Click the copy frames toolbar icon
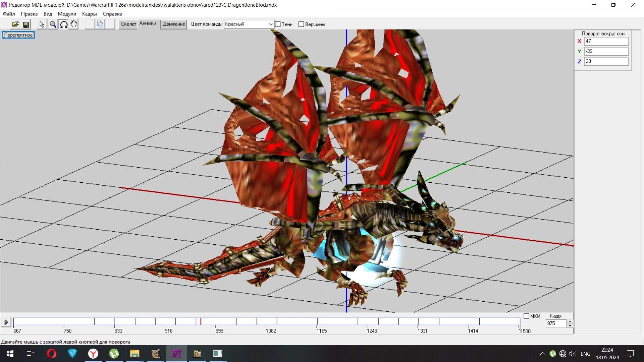The height and width of the screenshot is (362, 644). [100, 24]
